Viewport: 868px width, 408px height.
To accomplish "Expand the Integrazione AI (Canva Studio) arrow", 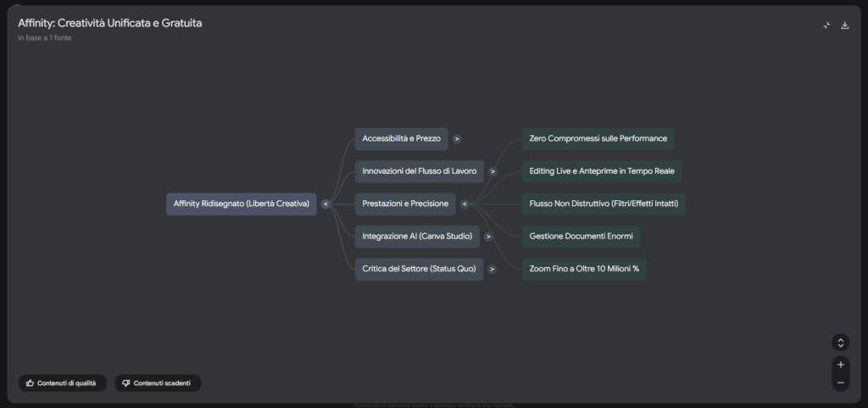I will click(x=488, y=237).
